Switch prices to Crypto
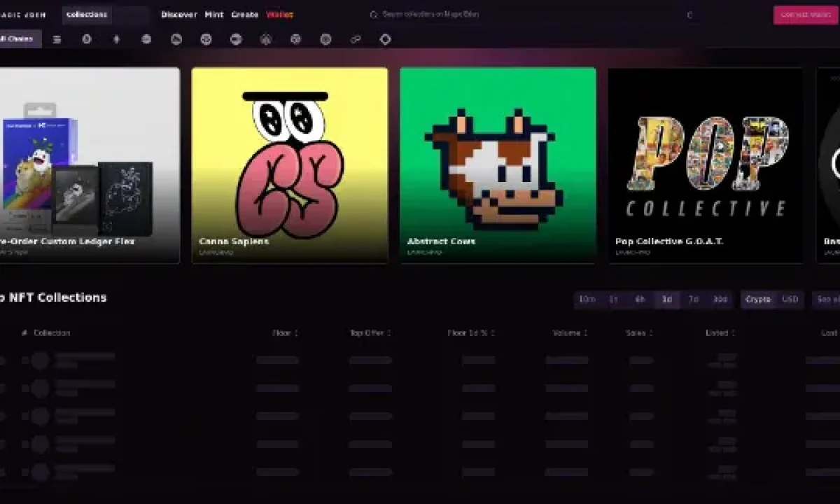Viewport: 840px width, 504px height. point(758,300)
